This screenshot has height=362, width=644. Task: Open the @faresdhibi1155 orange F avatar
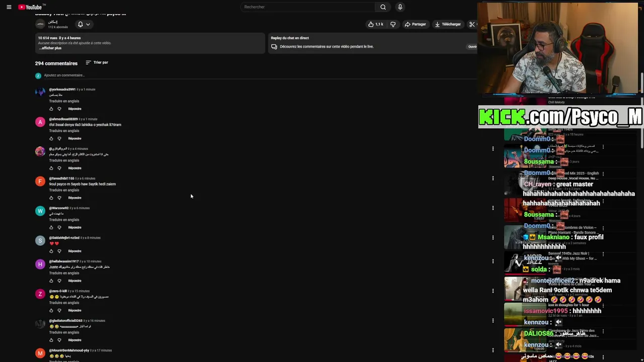coord(40,182)
